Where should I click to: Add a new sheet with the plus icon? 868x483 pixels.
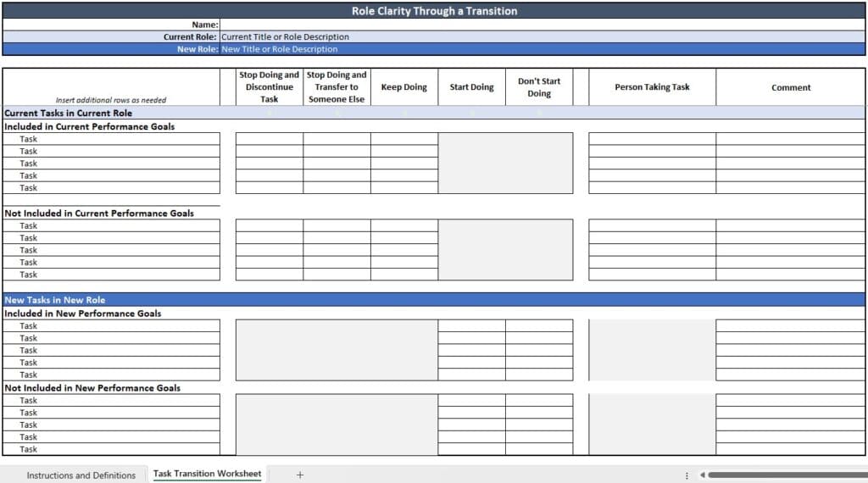[x=299, y=475]
